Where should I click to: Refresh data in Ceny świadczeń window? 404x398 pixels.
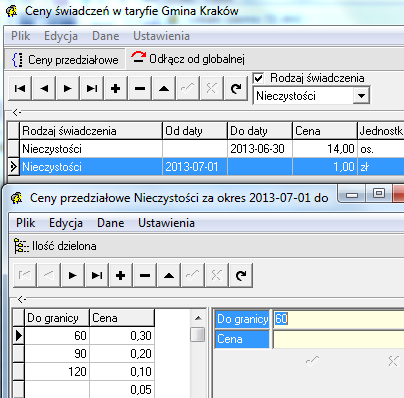point(236,88)
